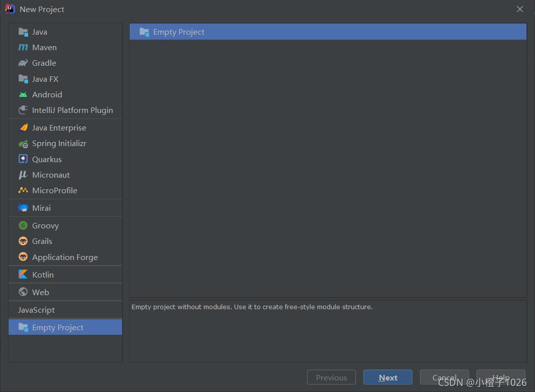Click the Micronaut mu icon
The image size is (535, 392).
coord(23,175)
